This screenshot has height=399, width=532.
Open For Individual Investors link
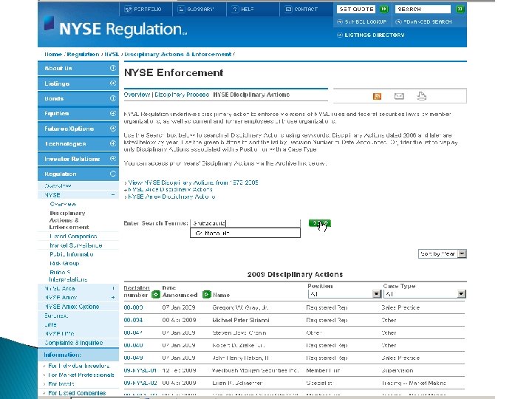79,366
